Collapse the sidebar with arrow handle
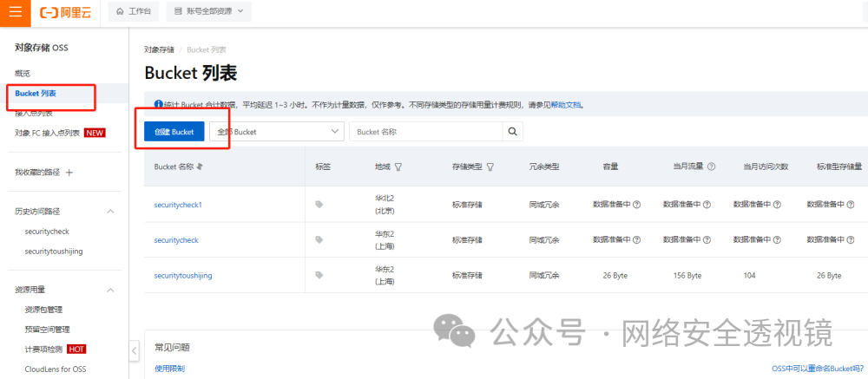This screenshot has width=868, height=379. (135, 350)
